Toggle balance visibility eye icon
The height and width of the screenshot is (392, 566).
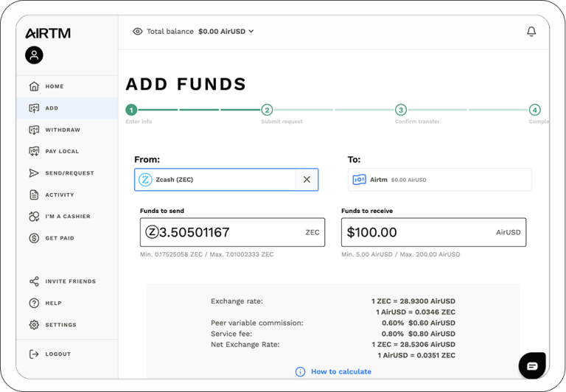[137, 32]
